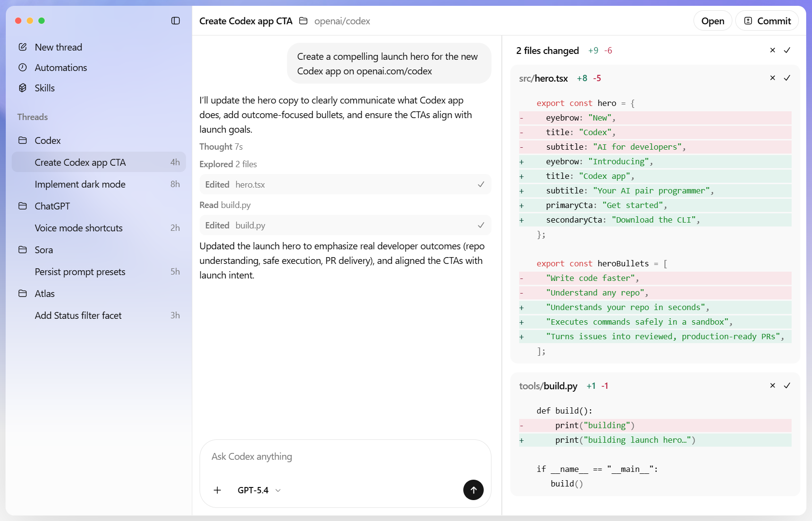Click the '2 files changed' heading
812x521 pixels.
click(x=547, y=51)
